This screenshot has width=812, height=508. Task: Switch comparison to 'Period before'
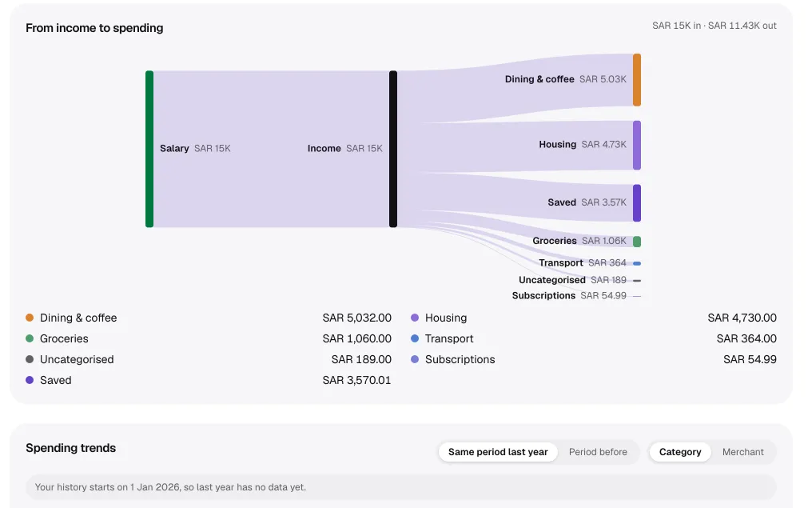pyautogui.click(x=598, y=452)
